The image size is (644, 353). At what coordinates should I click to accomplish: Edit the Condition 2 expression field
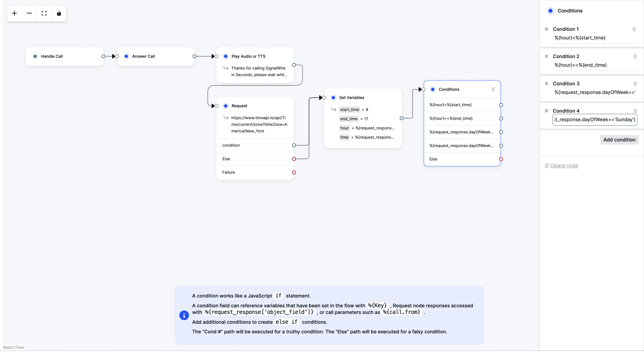(x=594, y=65)
